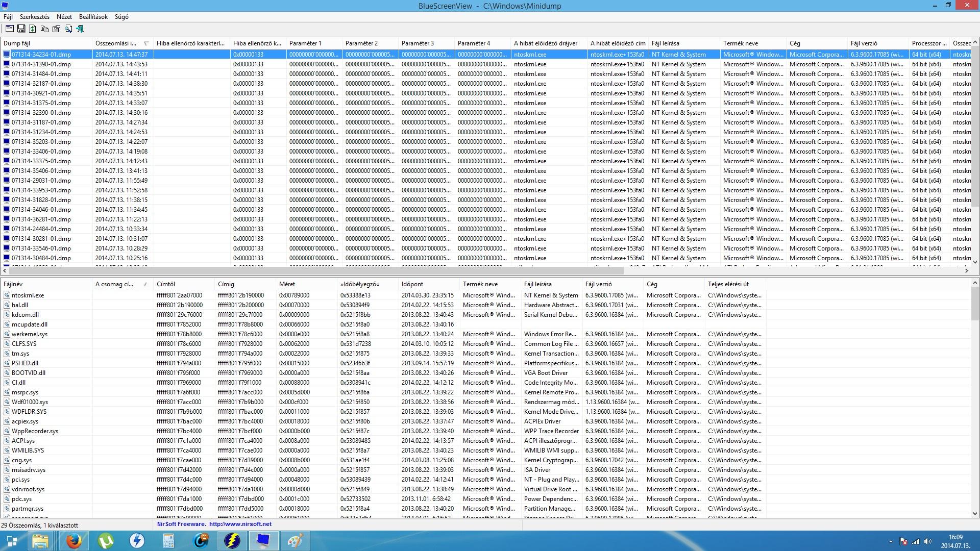Open the Súgó menu
The image size is (980, 551).
[121, 17]
